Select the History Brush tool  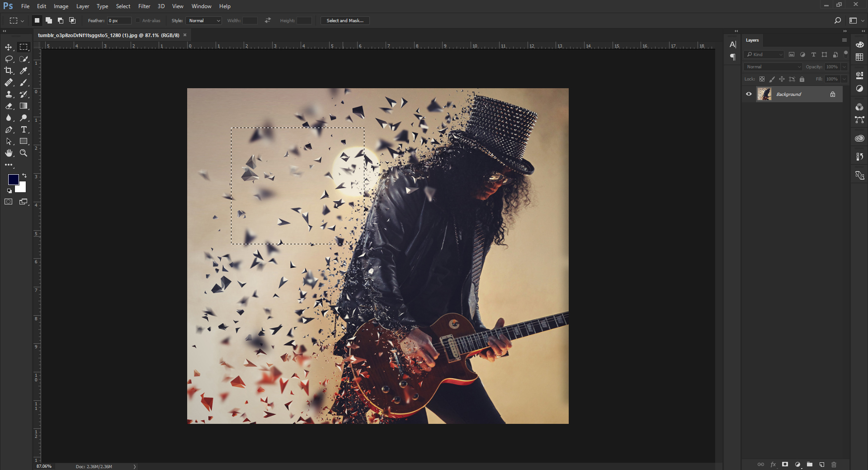pyautogui.click(x=24, y=94)
